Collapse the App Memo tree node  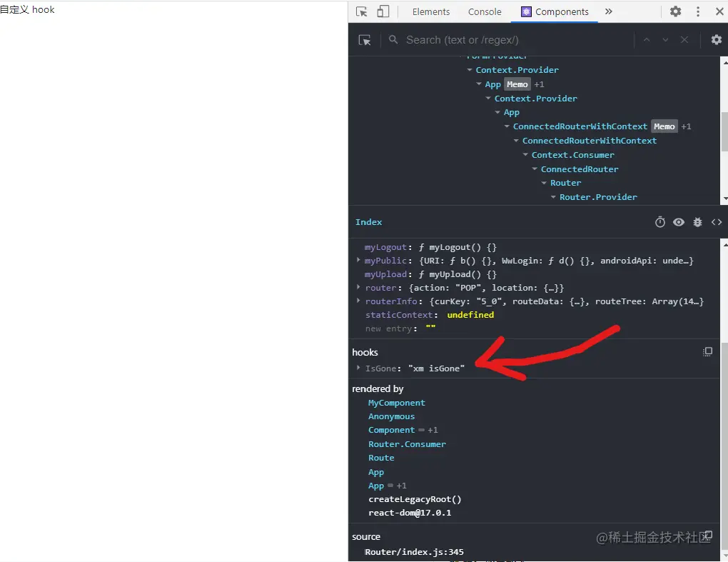479,84
